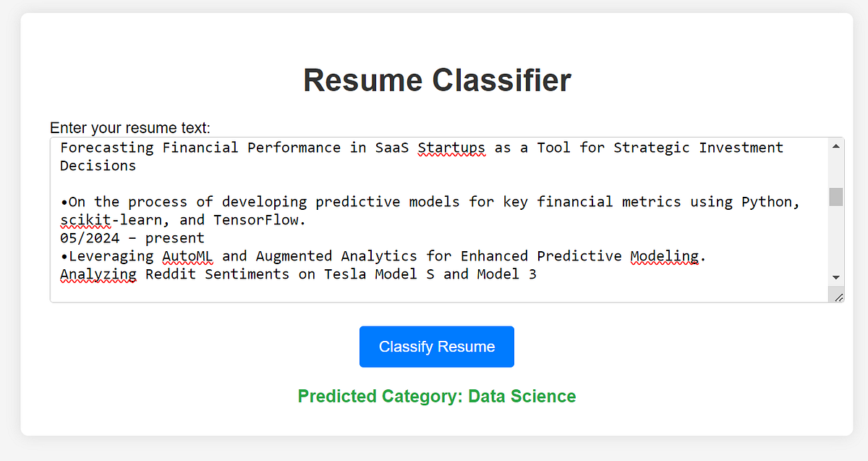Click the word 'Python' in the text
Screen dimensions: 868x461
(767, 201)
